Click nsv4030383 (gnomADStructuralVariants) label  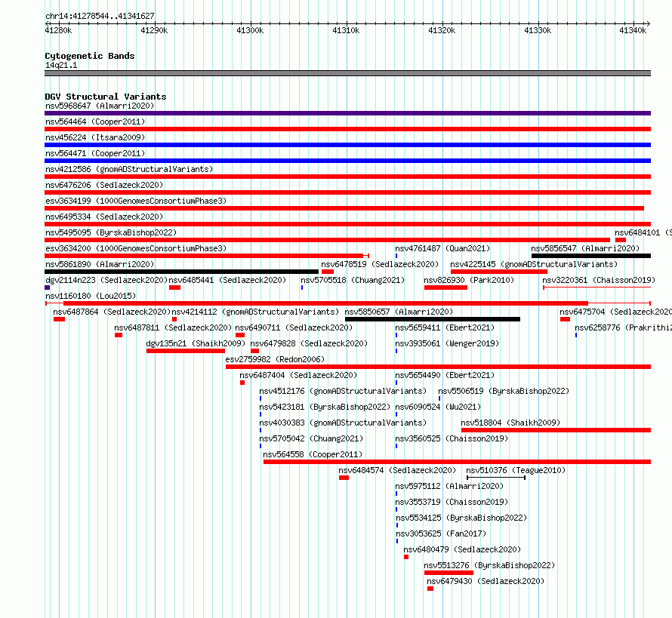(343, 423)
